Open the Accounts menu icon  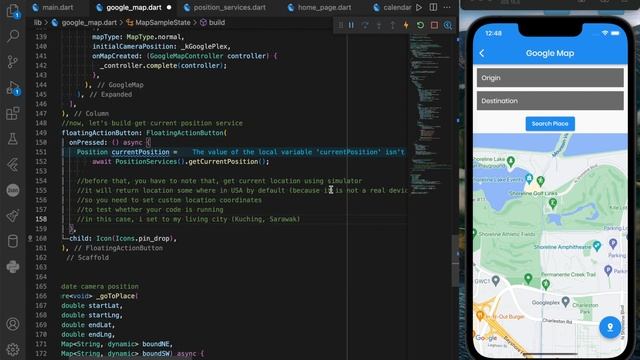click(x=13, y=324)
